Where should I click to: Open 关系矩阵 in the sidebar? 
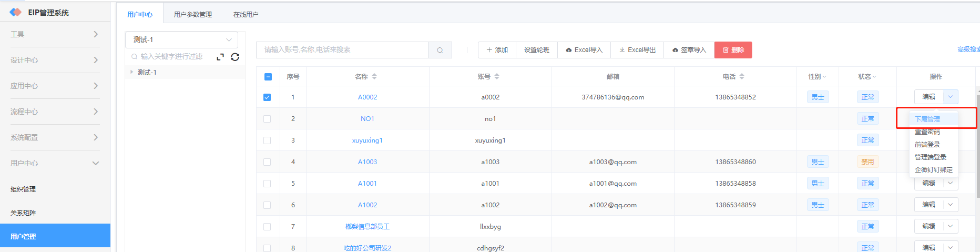(x=55, y=213)
